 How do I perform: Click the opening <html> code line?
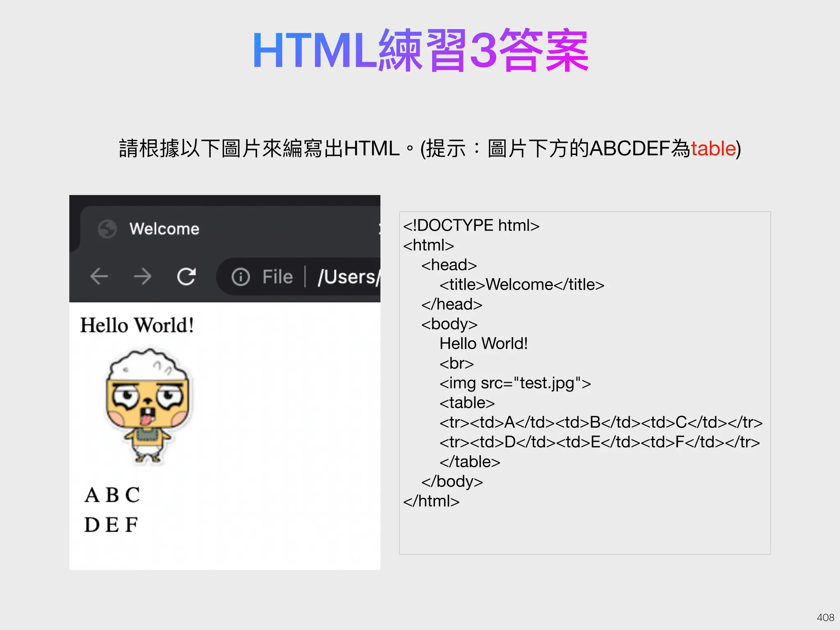click(428, 245)
